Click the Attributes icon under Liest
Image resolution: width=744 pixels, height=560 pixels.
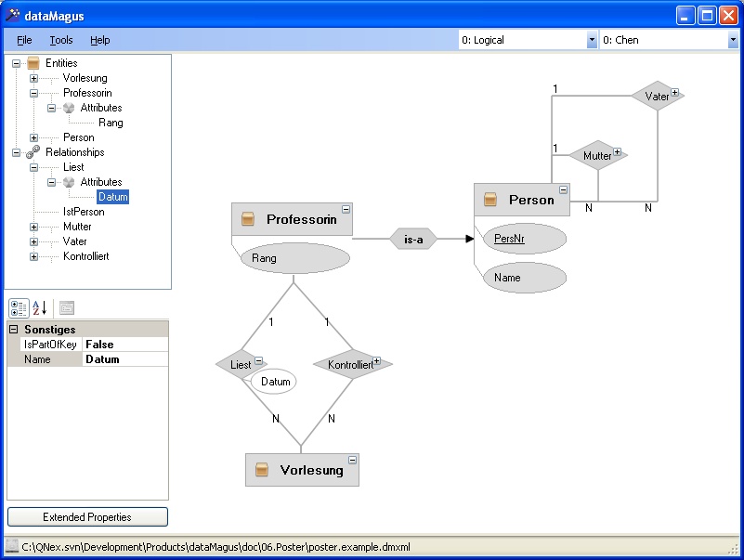(69, 182)
